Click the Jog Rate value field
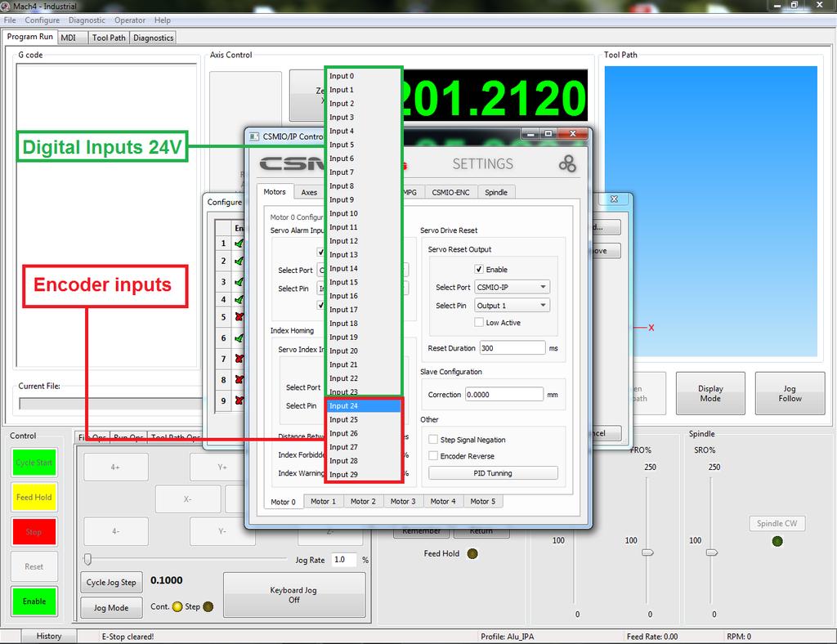Image resolution: width=837 pixels, height=644 pixels. tap(345, 559)
